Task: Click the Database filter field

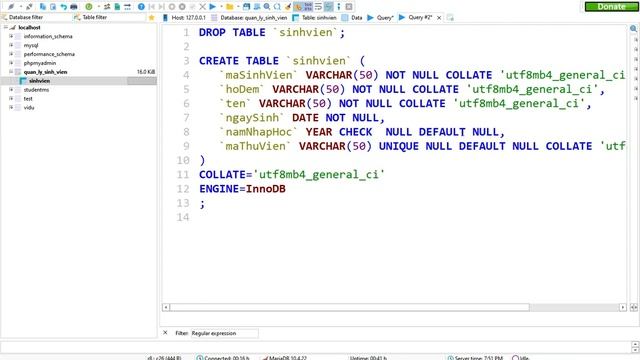Action: [x=36, y=18]
